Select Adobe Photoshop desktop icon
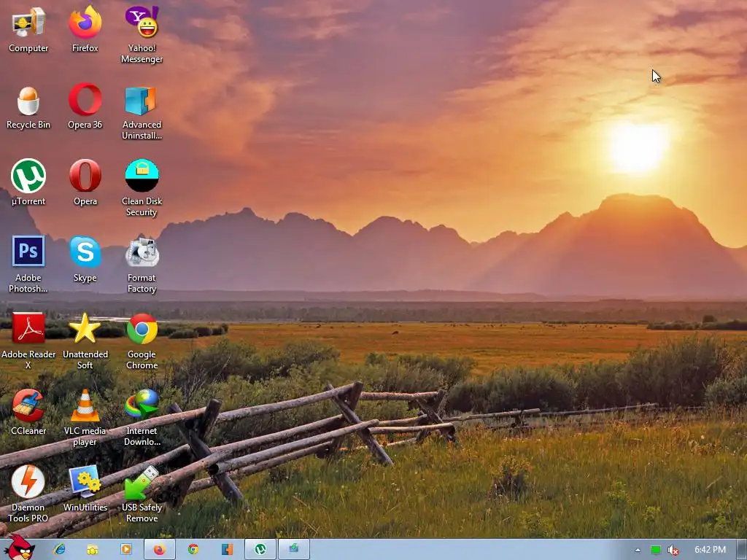747x560 pixels. point(28,265)
